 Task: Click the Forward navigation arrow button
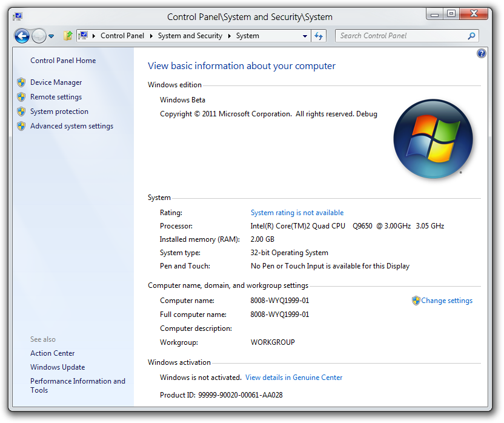click(39, 36)
